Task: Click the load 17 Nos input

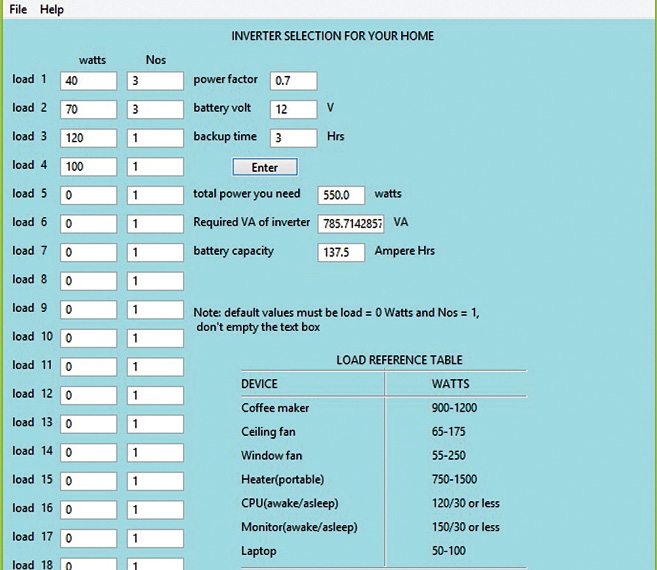Action: click(x=155, y=538)
